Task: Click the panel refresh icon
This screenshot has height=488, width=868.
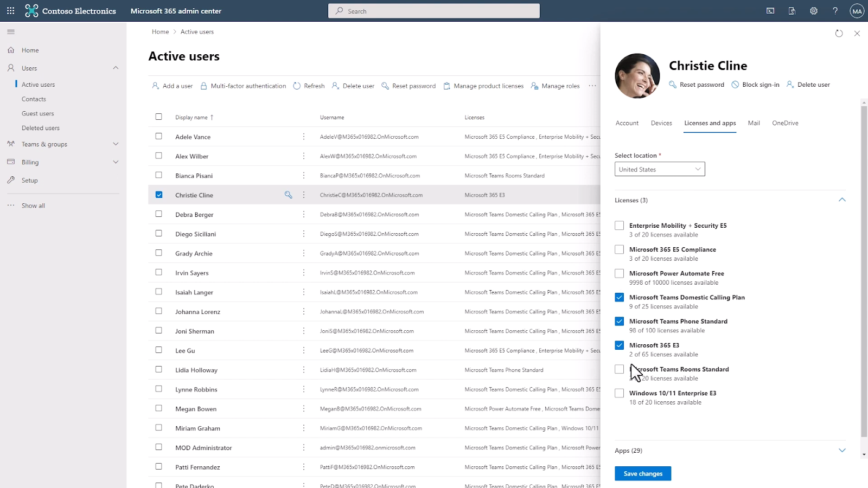Action: pyautogui.click(x=839, y=34)
